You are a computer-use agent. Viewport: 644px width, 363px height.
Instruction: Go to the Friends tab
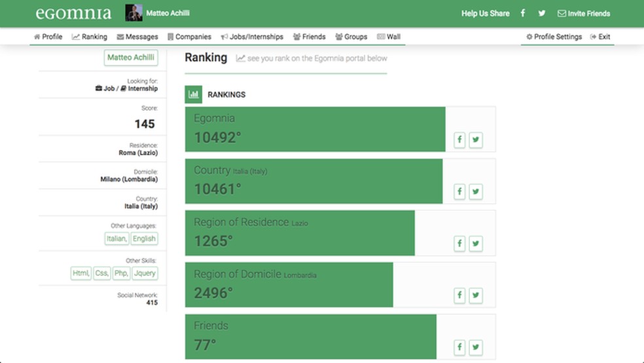click(310, 37)
